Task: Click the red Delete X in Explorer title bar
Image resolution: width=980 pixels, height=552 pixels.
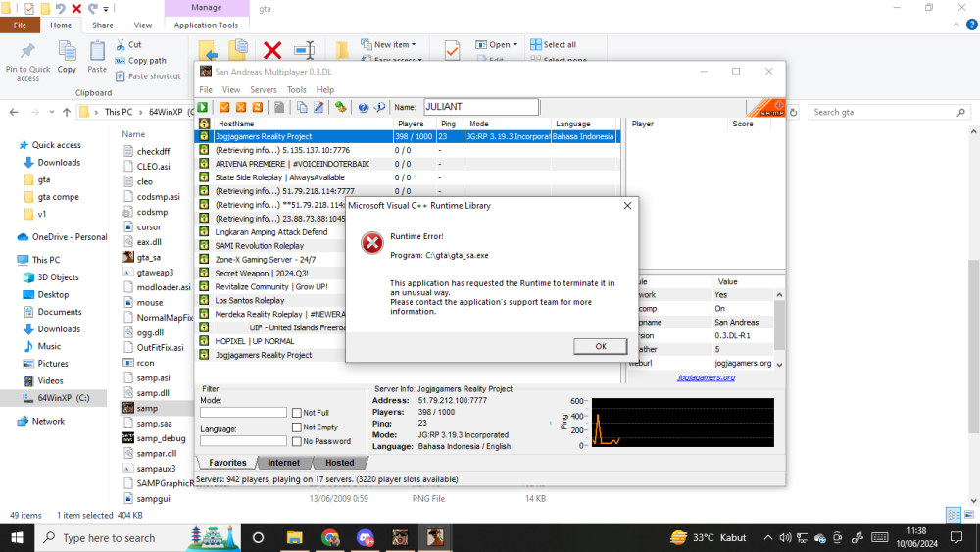Action: click(x=76, y=8)
